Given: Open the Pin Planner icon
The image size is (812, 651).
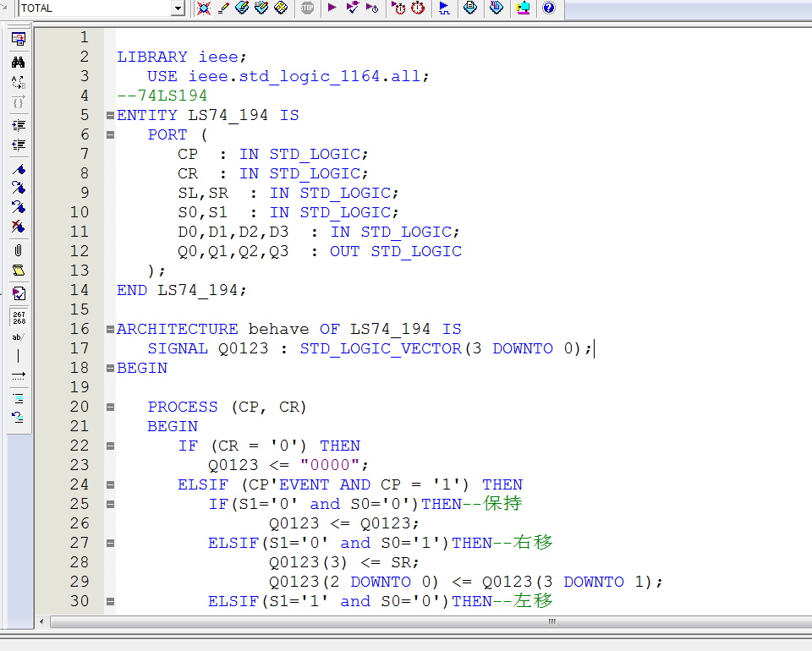Looking at the screenshot, I should click(242, 8).
